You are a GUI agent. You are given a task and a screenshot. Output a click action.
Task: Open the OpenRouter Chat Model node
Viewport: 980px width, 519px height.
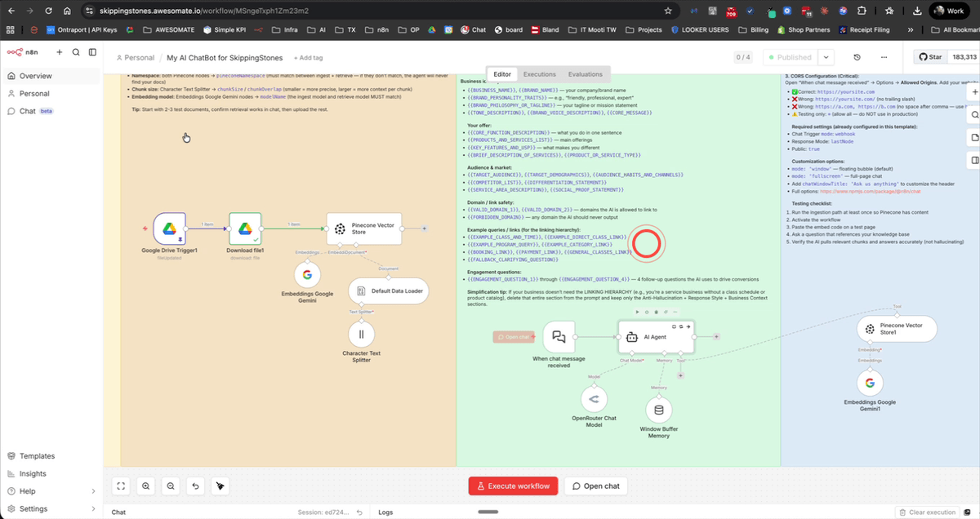[595, 397]
